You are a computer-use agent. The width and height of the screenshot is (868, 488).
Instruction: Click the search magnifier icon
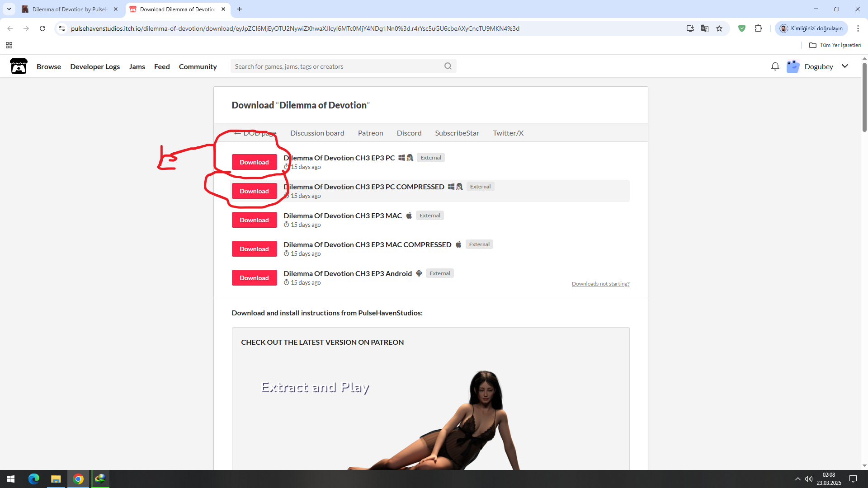point(448,66)
